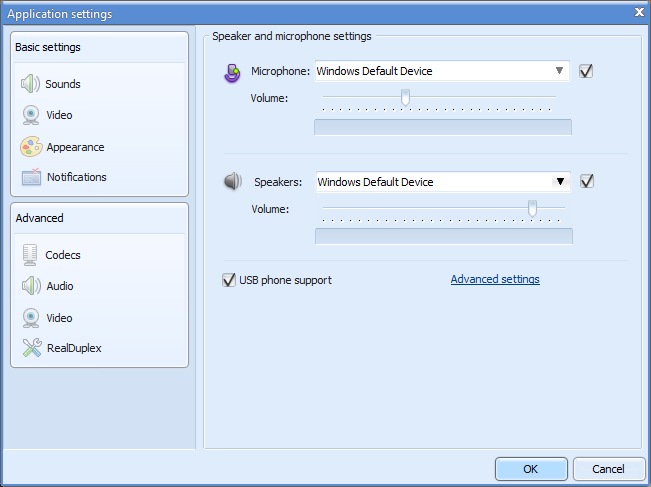
Task: Click the Audio speaker icon in Advanced
Action: [31, 286]
